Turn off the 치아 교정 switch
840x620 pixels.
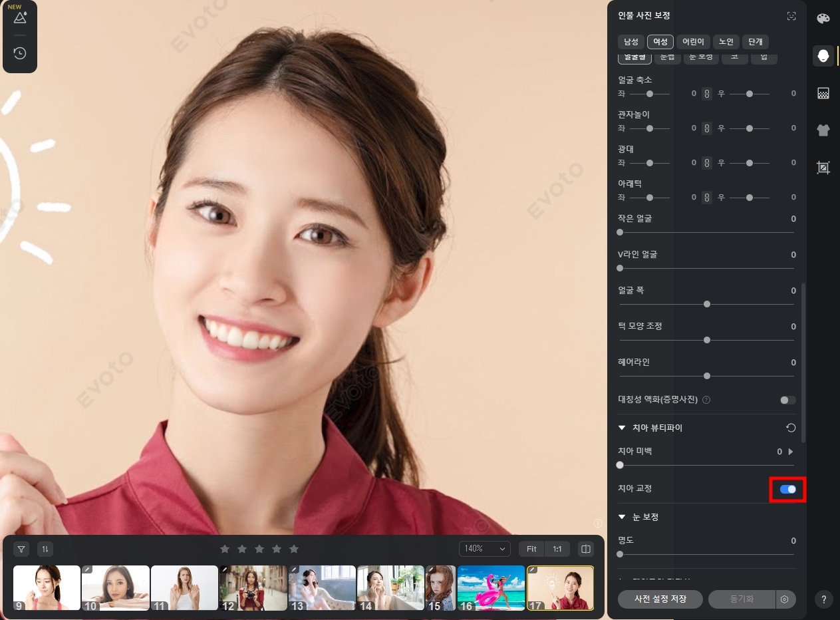pyautogui.click(x=787, y=489)
